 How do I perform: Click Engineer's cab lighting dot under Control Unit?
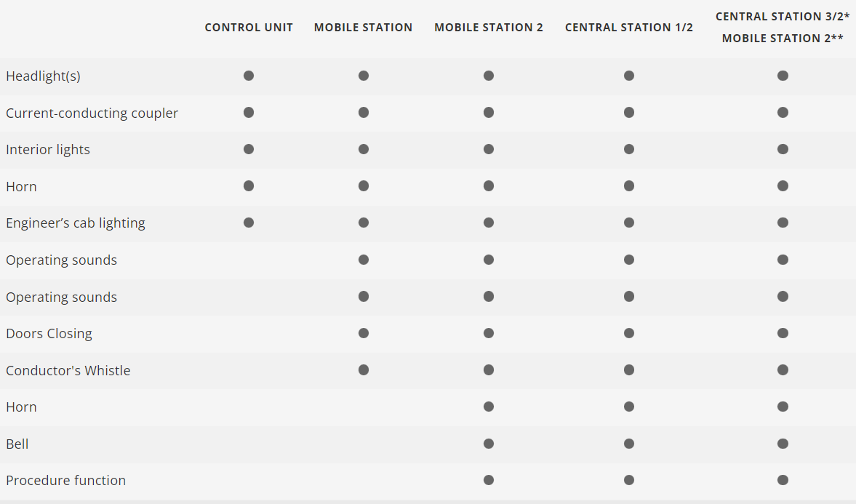pyautogui.click(x=249, y=223)
